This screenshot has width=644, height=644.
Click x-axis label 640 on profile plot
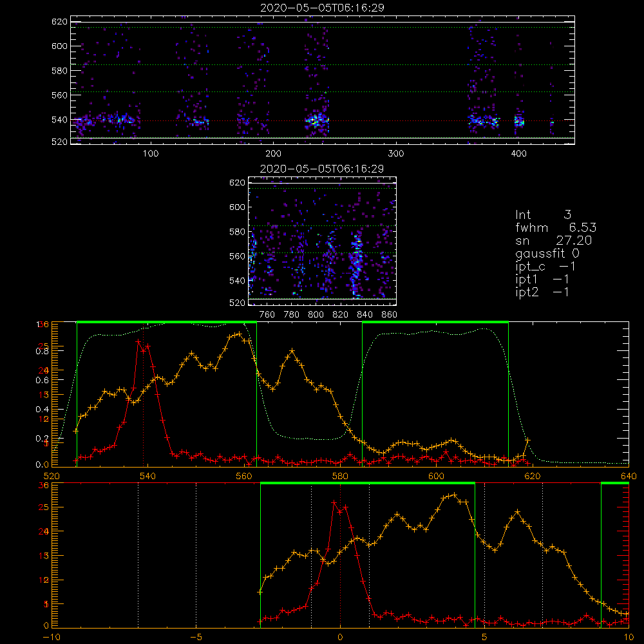(629, 477)
